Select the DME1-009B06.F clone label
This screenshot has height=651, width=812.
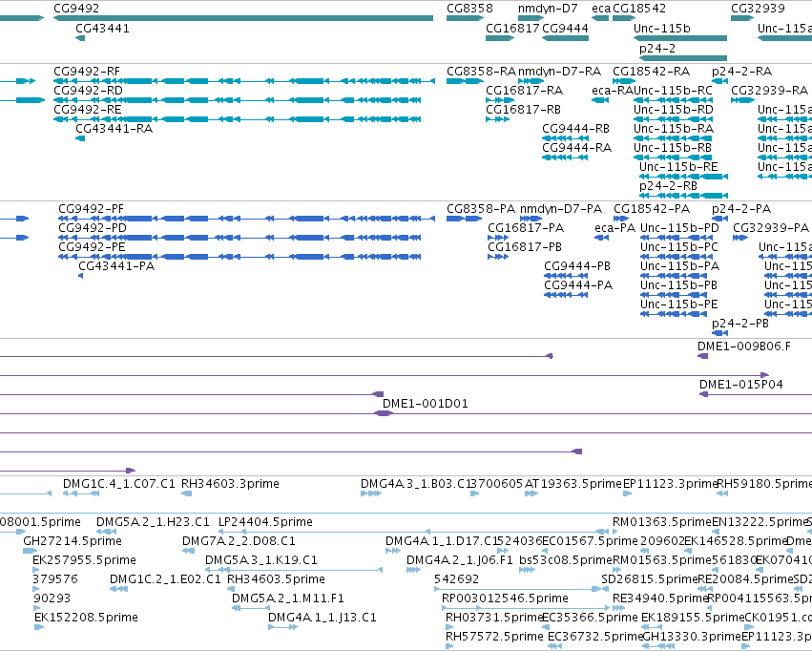tap(744, 346)
